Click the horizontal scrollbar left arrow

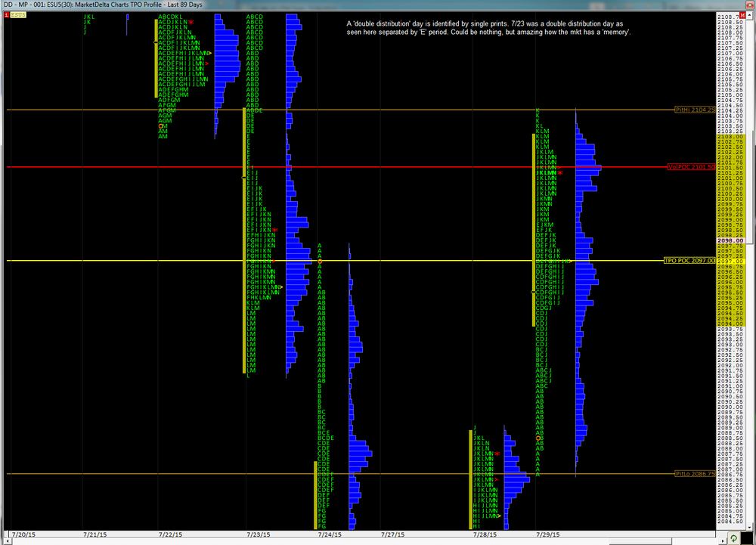point(8,541)
